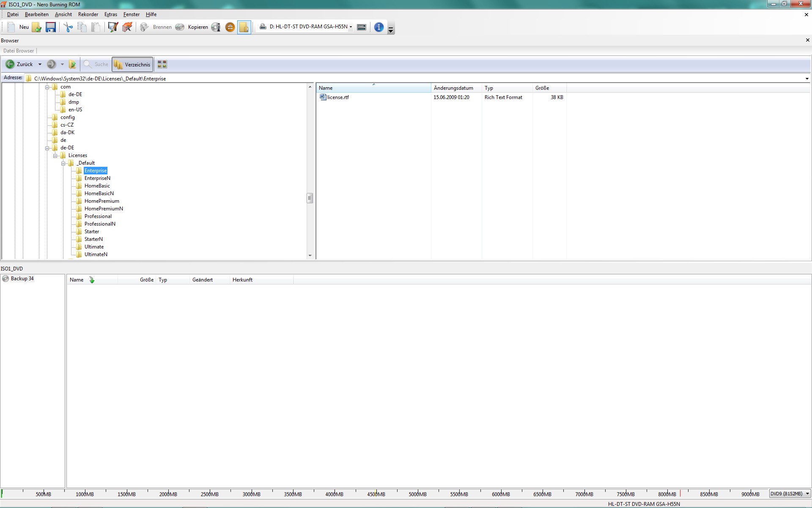Viewport: 812px width, 508px height.
Task: Toggle the Verzeichnis folder tree view
Action: pos(132,64)
